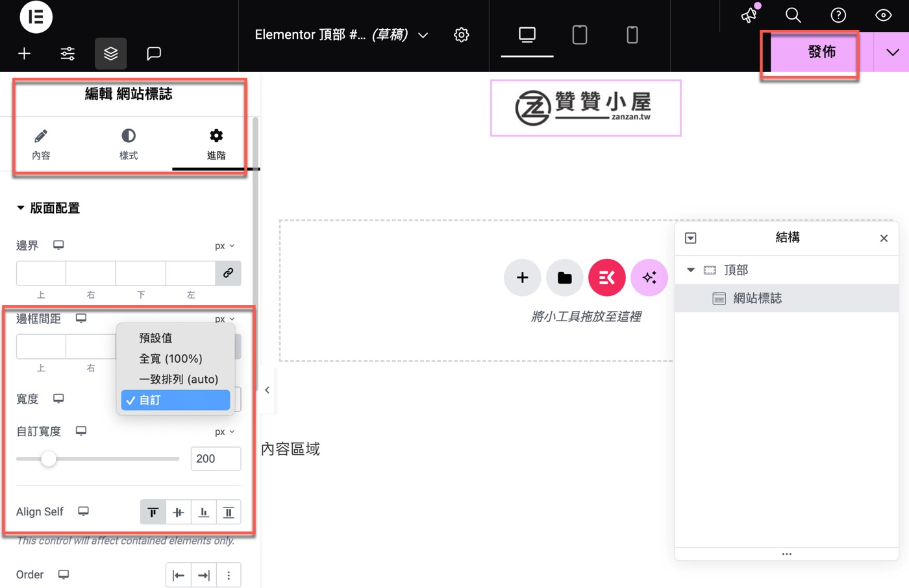This screenshot has height=588, width=909.
Task: Toggle responsive device icon for 邊界
Action: tap(58, 245)
